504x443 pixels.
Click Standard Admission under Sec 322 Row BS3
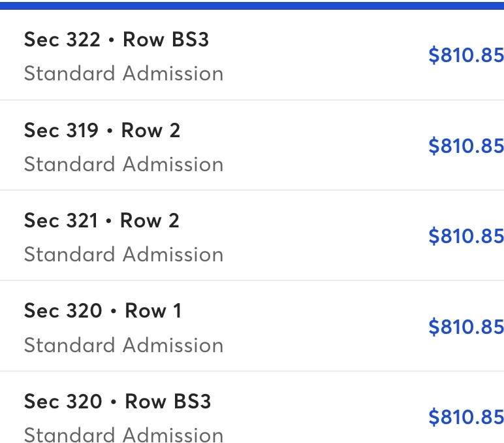point(123,73)
